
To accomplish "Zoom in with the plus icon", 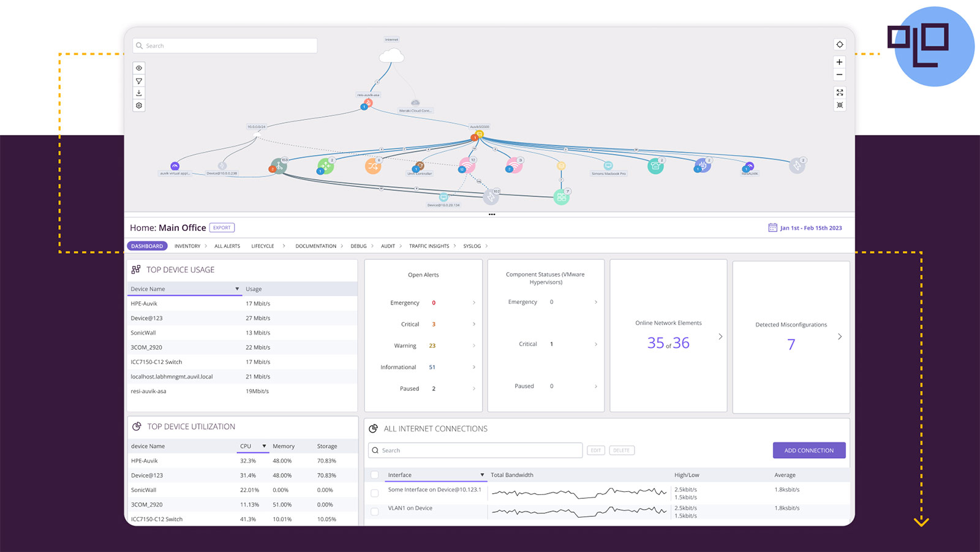I will tap(840, 62).
